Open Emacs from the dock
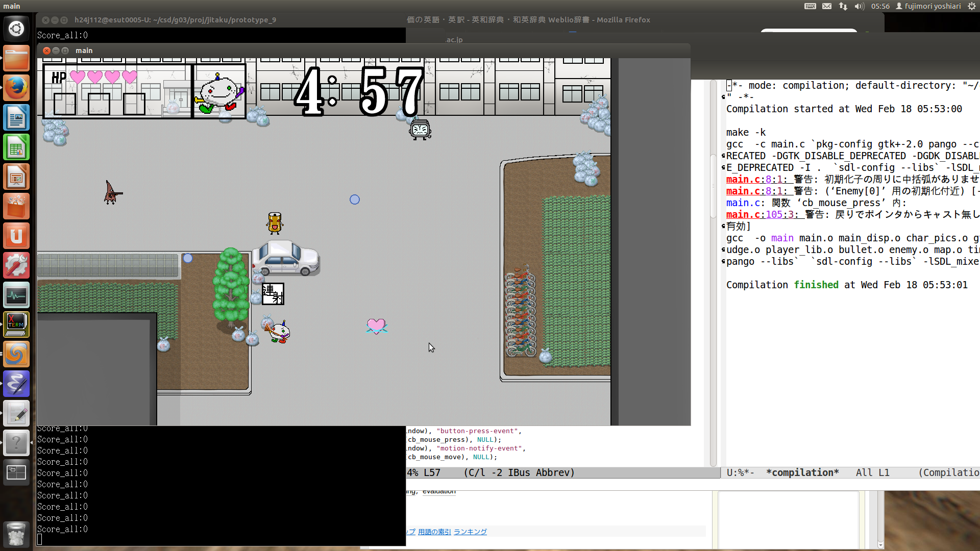The width and height of the screenshot is (980, 551). pyautogui.click(x=16, y=384)
